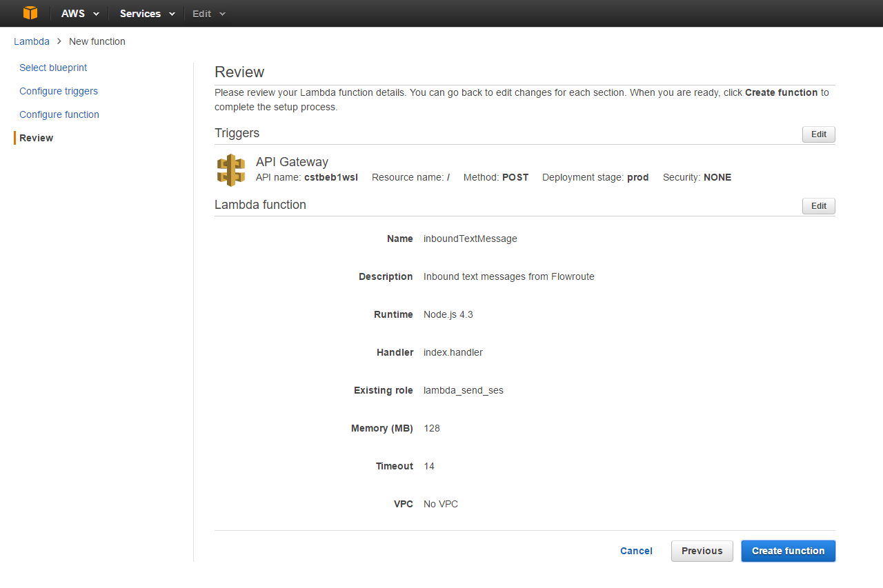Image resolution: width=883 pixels, height=588 pixels.
Task: Click the Deployment stage value prod
Action: tap(638, 177)
